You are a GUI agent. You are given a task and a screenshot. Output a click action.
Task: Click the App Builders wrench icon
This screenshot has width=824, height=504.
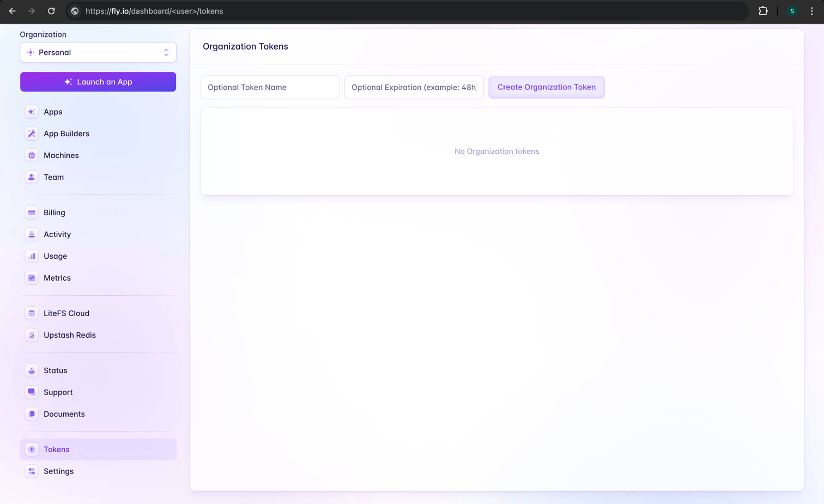(x=32, y=133)
